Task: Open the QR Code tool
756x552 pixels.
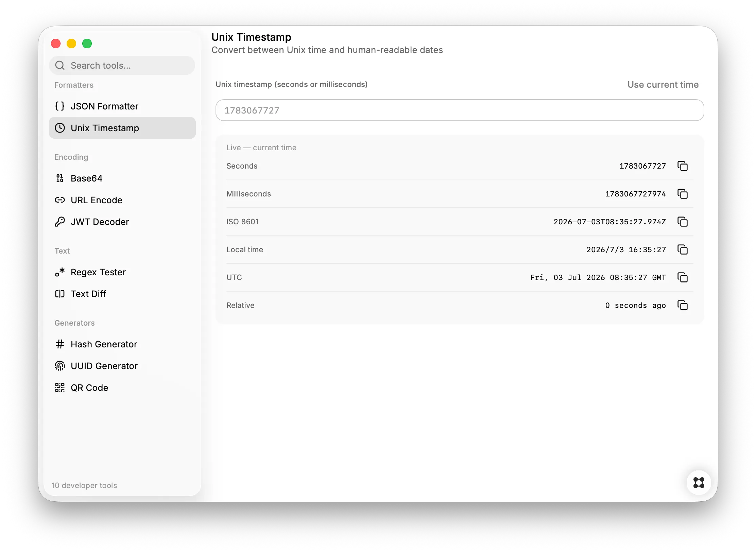Action: click(x=122, y=387)
